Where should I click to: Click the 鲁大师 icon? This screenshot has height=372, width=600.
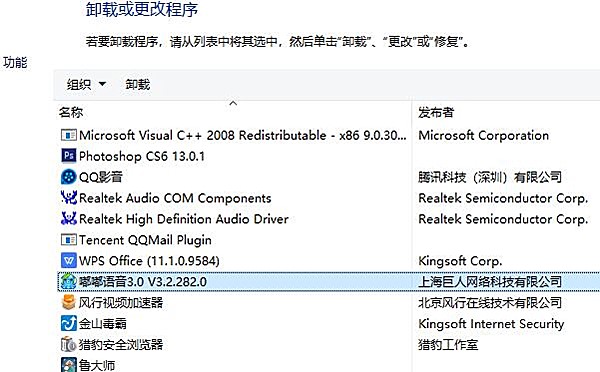tap(68, 365)
